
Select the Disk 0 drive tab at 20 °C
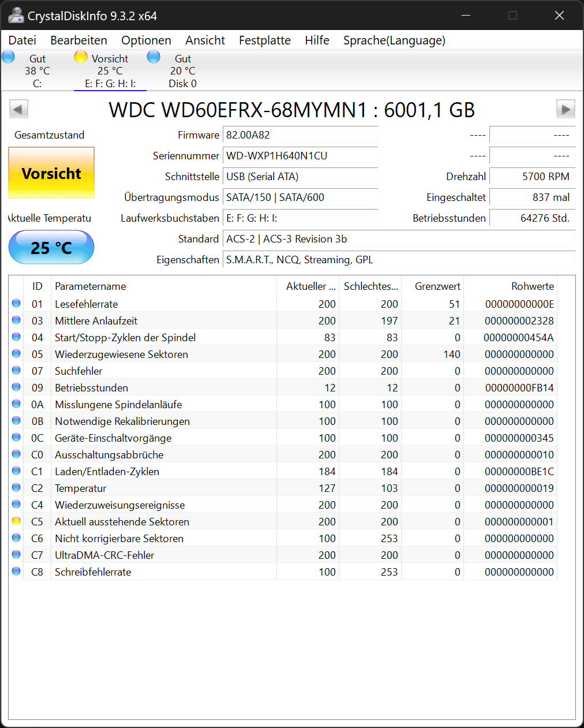click(x=182, y=71)
